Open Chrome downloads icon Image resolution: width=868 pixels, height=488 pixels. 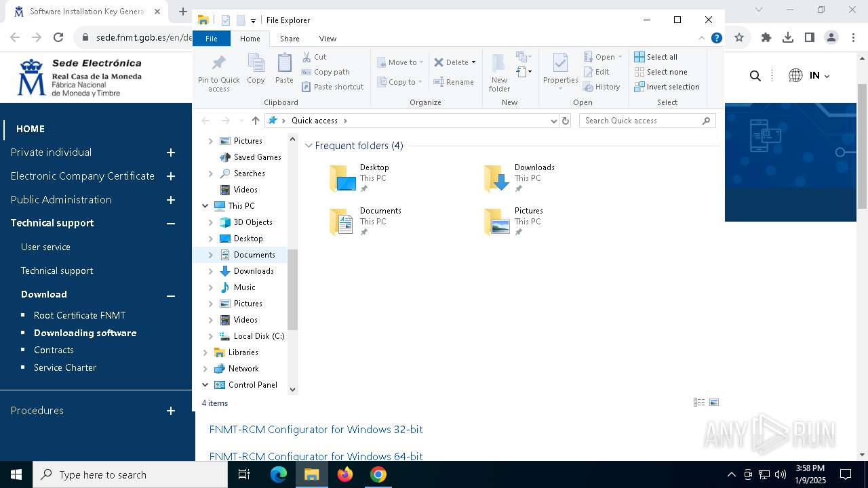coord(788,38)
